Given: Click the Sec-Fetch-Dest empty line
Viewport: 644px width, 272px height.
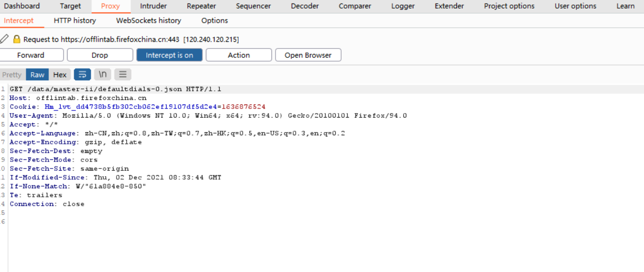Looking at the screenshot, I should coord(56,151).
